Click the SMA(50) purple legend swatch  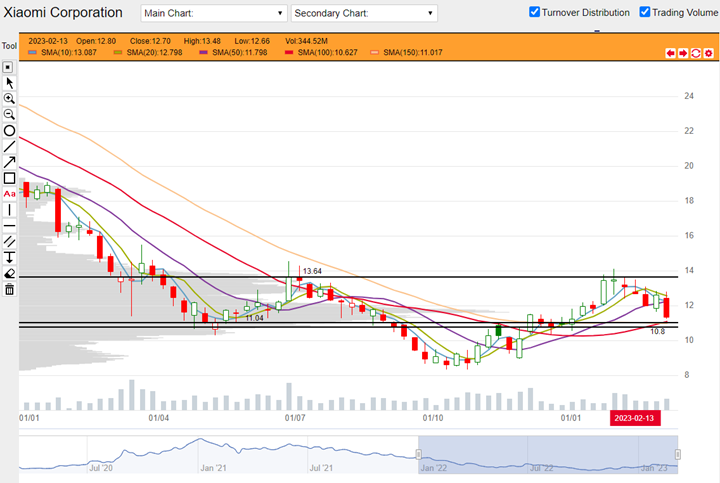203,52
